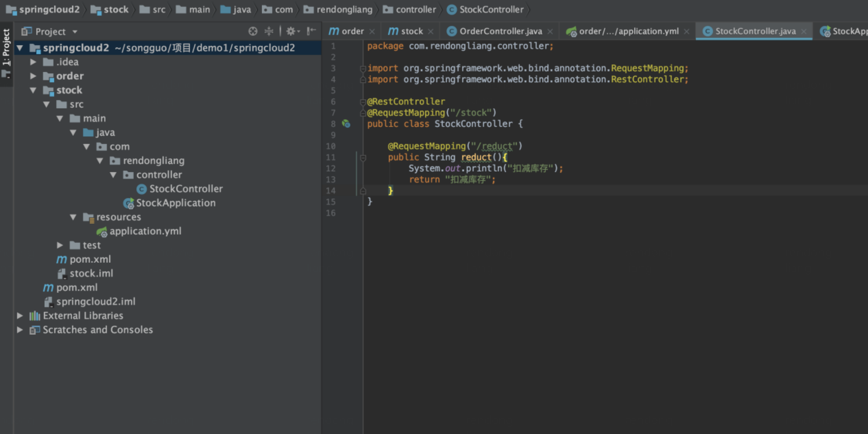
Task: Click the locate/scroll-from-source target icon
Action: tap(253, 31)
